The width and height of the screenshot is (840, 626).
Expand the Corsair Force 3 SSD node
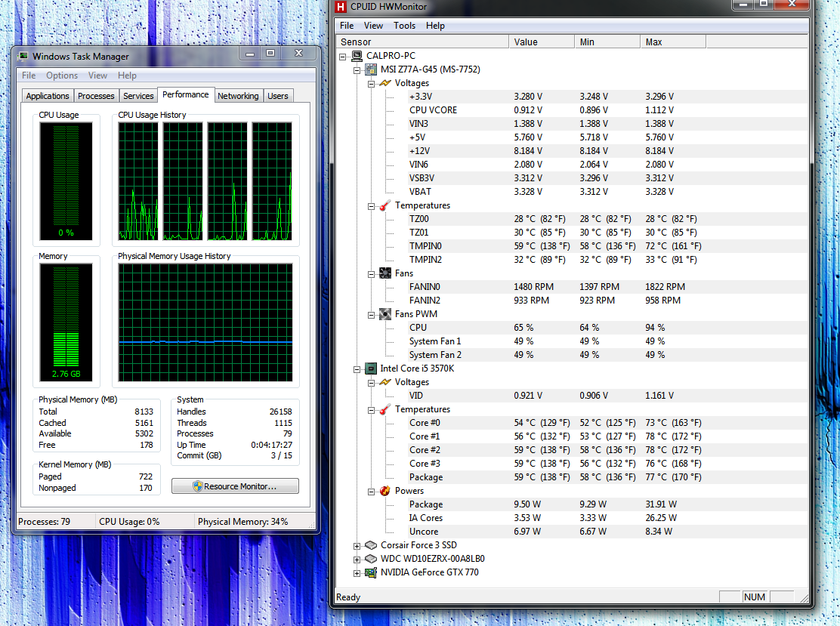click(x=357, y=546)
